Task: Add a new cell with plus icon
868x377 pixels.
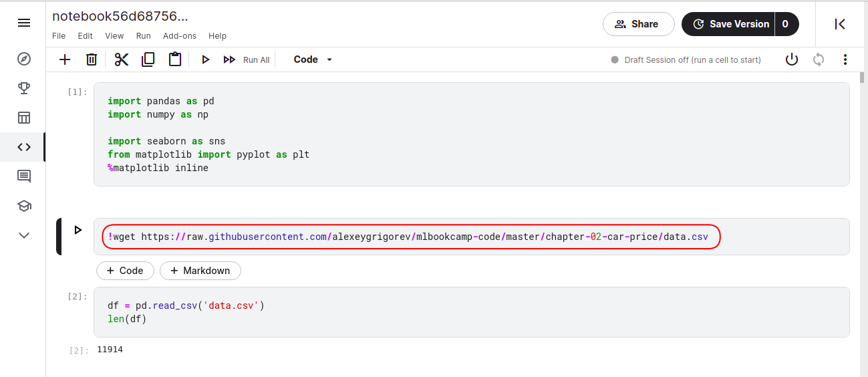Action: (x=65, y=59)
